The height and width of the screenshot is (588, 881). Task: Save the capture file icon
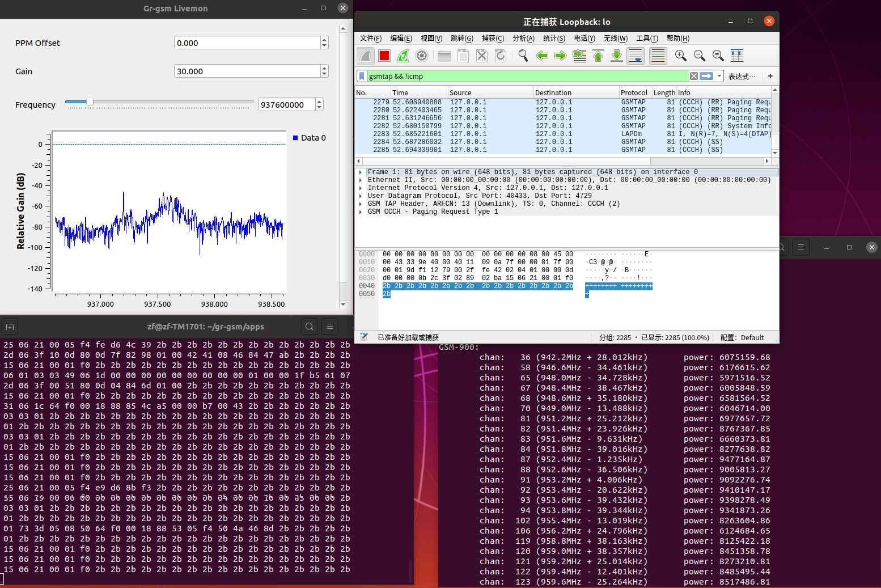[463, 56]
